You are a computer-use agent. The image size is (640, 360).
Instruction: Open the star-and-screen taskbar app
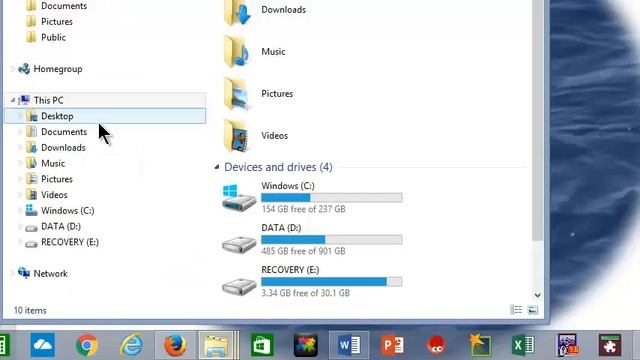(480, 345)
